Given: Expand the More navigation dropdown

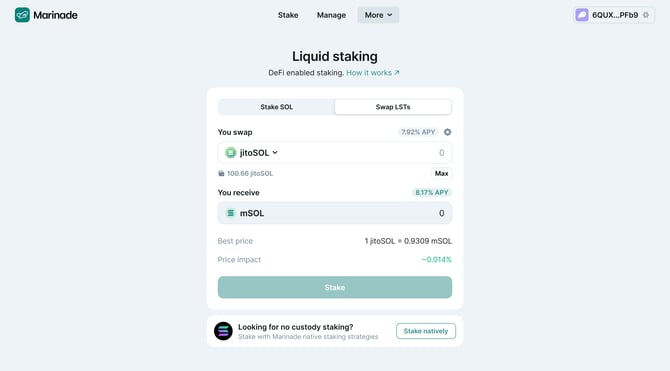Looking at the screenshot, I should pyautogui.click(x=378, y=15).
